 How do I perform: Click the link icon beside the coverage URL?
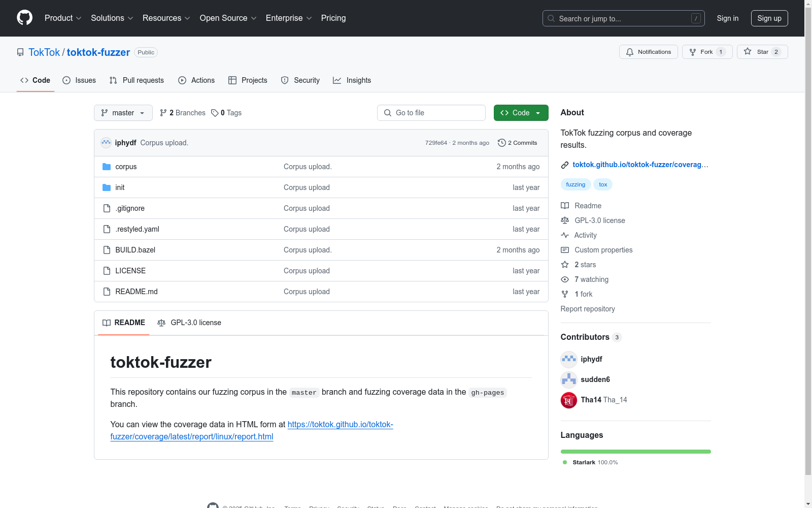click(565, 165)
